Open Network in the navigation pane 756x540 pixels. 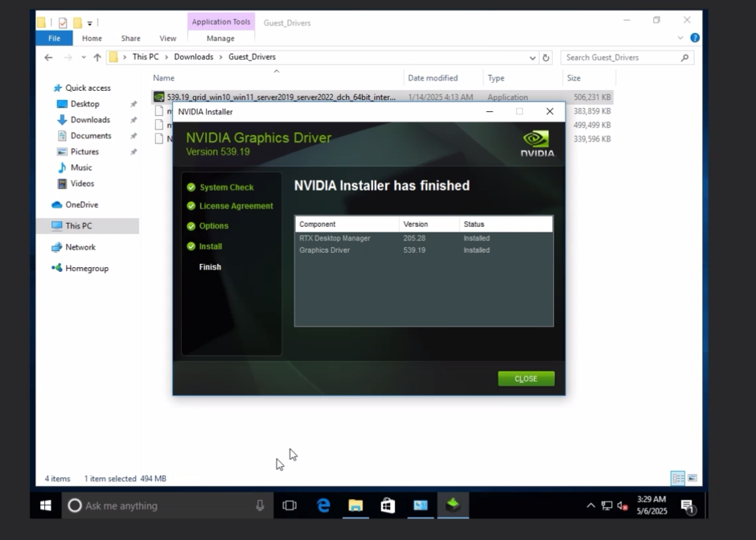(80, 247)
